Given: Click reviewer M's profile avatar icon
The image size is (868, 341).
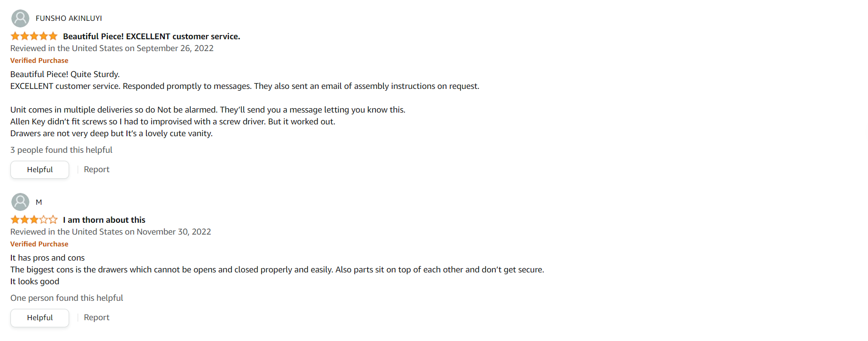Looking at the screenshot, I should click(x=20, y=202).
